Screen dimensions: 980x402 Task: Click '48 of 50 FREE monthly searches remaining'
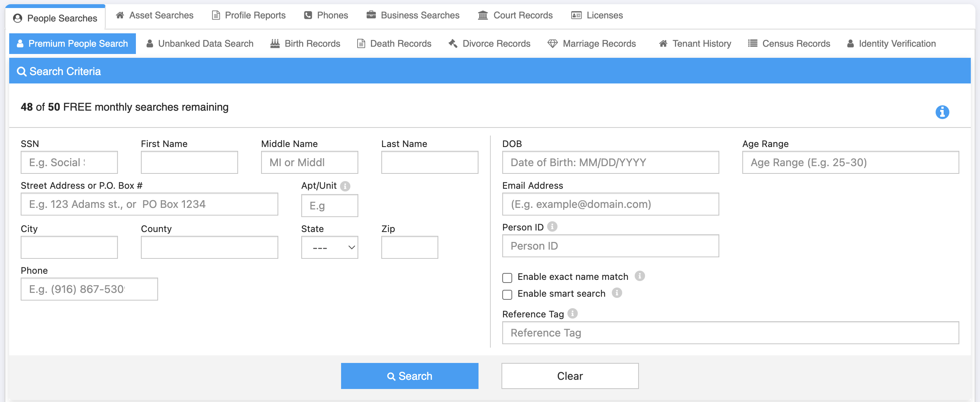[124, 107]
